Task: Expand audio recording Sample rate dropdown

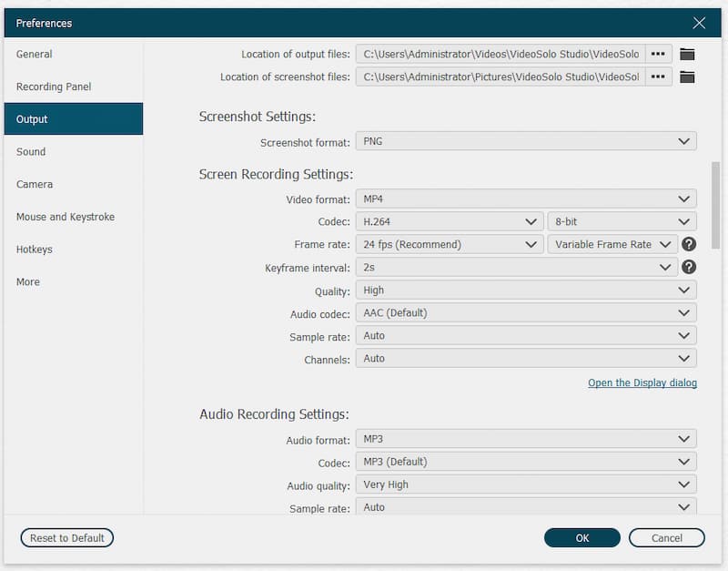Action: (526, 506)
